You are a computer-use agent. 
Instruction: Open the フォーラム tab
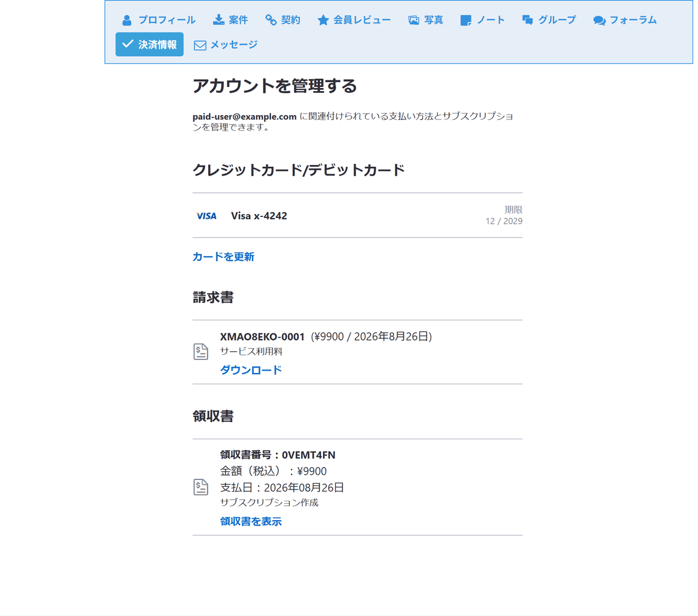pos(625,20)
